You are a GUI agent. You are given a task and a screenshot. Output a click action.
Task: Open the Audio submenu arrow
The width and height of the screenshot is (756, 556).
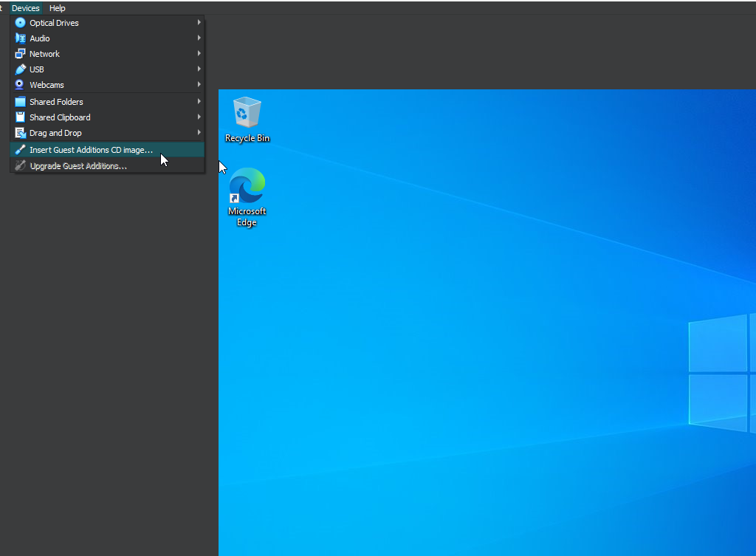click(199, 38)
